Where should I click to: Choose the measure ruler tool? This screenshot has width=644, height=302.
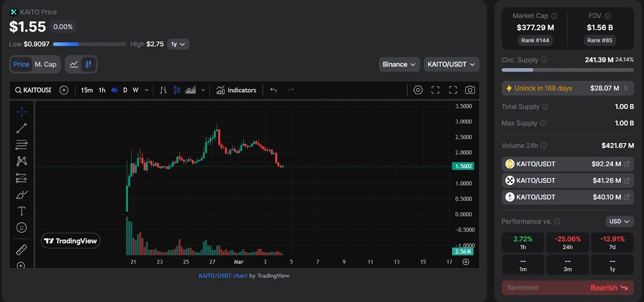pyautogui.click(x=21, y=250)
